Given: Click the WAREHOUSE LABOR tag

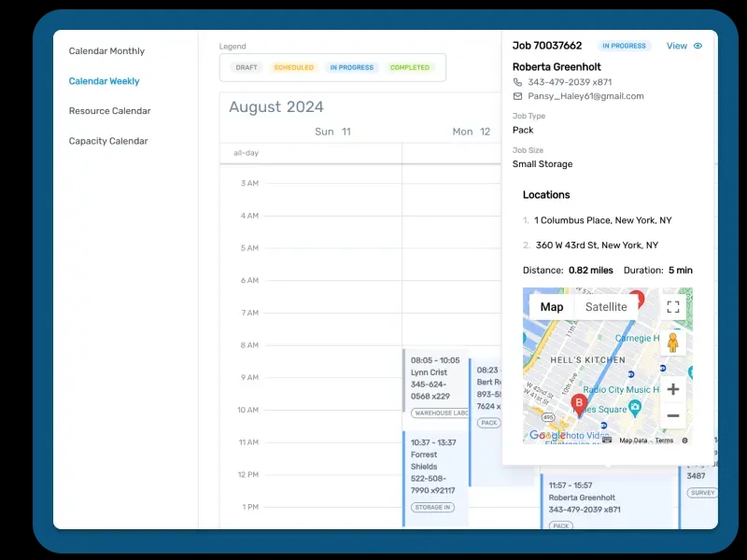Looking at the screenshot, I should 440,413.
